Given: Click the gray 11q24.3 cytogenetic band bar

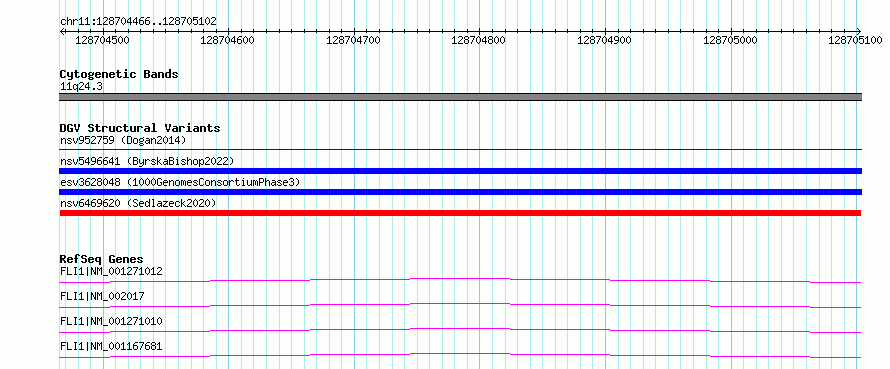Looking at the screenshot, I should point(460,97).
